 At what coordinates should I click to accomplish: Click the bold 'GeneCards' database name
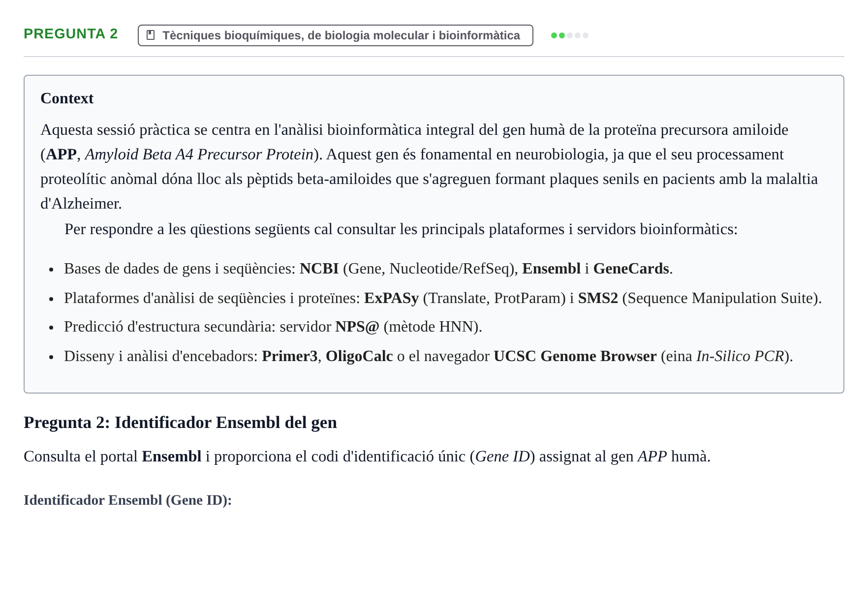[x=631, y=269]
